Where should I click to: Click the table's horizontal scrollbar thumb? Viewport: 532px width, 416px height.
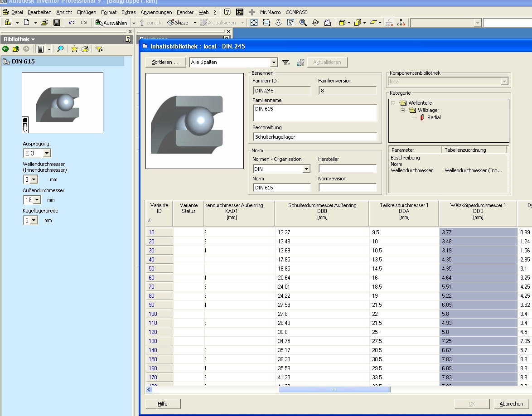tap(334, 390)
